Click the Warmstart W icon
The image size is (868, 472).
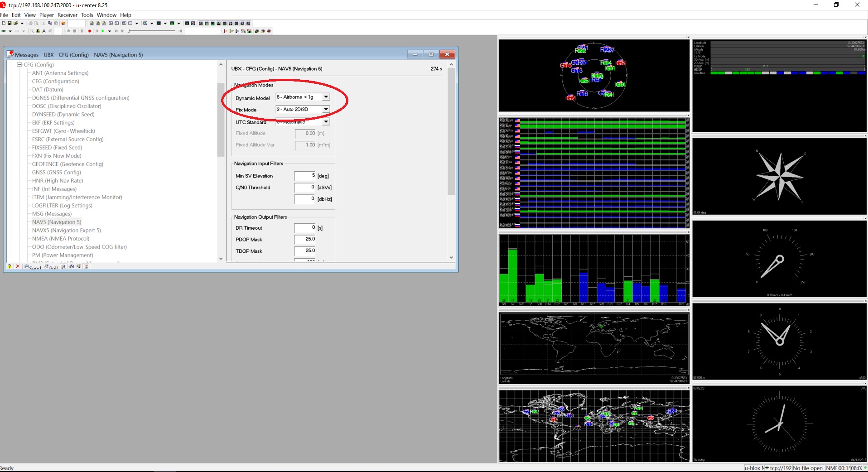[x=231, y=31]
